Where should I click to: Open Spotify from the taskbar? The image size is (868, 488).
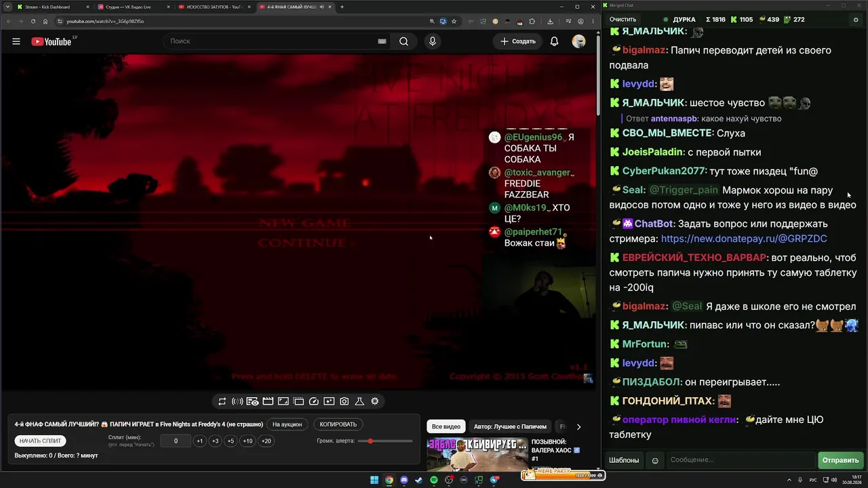click(x=434, y=481)
